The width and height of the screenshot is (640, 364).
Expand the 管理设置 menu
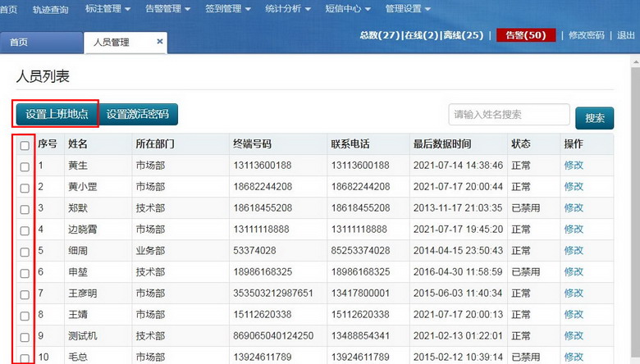(x=408, y=8)
